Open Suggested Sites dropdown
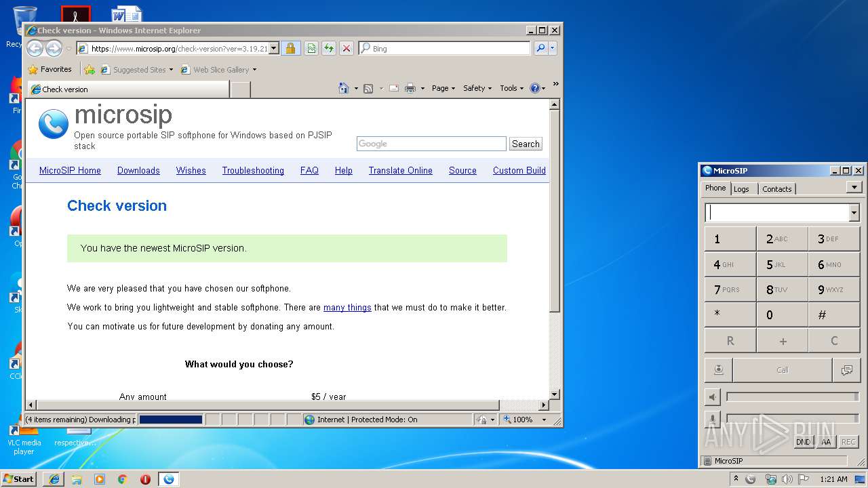868x488 pixels. 171,70
